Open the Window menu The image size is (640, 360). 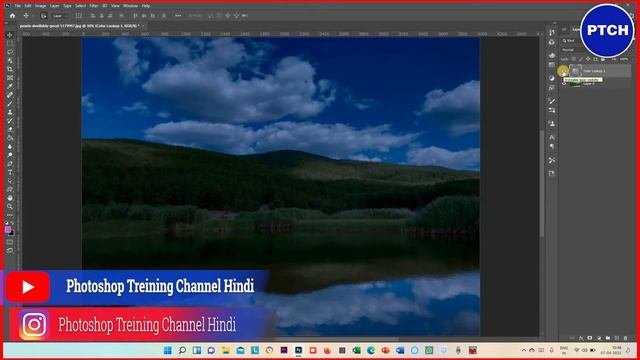coord(131,6)
